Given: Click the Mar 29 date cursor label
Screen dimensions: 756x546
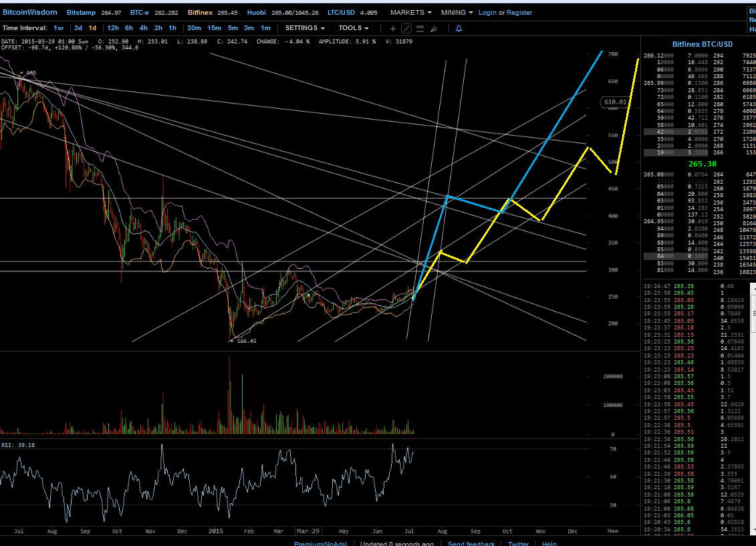Looking at the screenshot, I should pyautogui.click(x=308, y=531).
